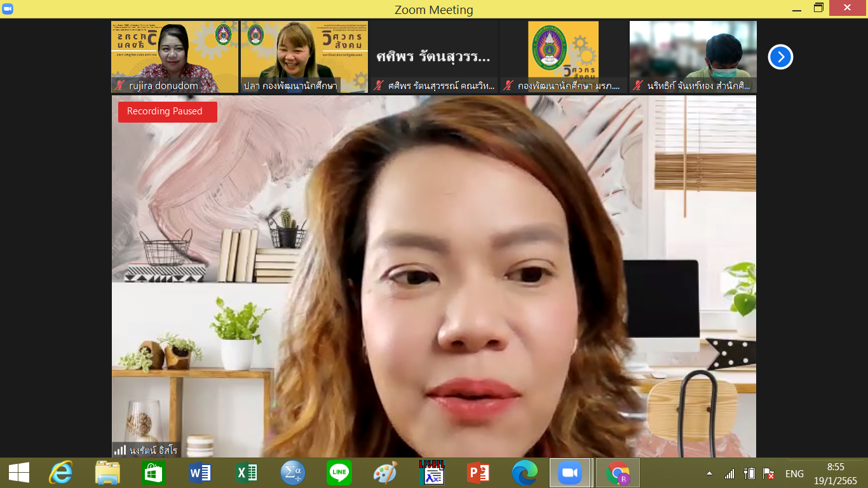Image resolution: width=868 pixels, height=488 pixels.
Task: Open Paint from taskbar
Action: pos(385,473)
